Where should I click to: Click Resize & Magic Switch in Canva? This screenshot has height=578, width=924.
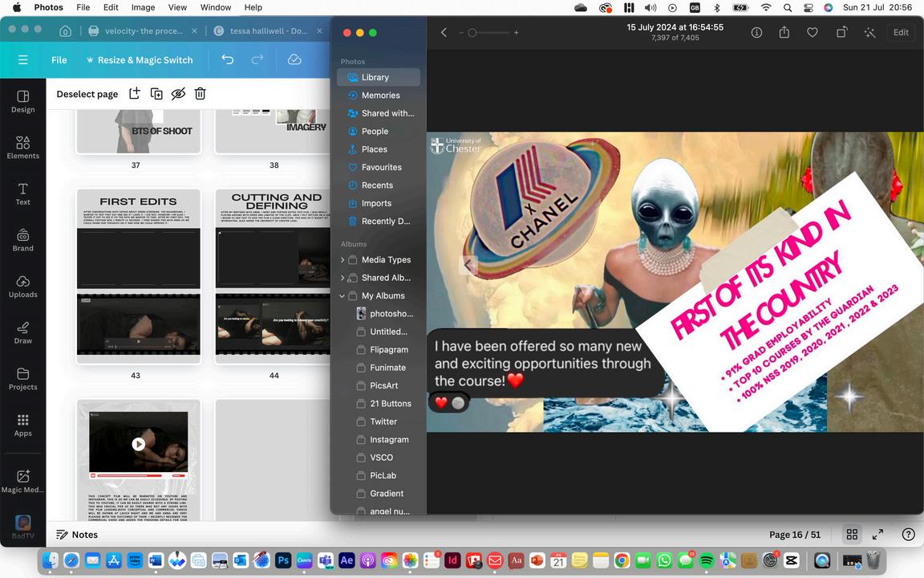tap(140, 60)
